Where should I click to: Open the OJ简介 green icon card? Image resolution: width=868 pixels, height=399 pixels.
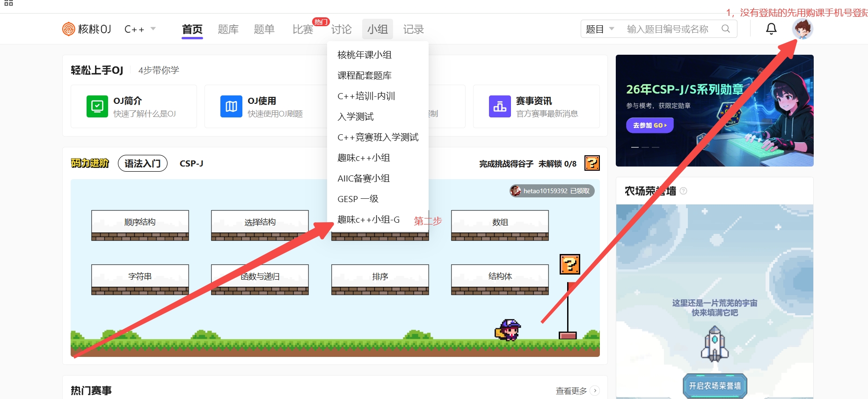(x=97, y=106)
